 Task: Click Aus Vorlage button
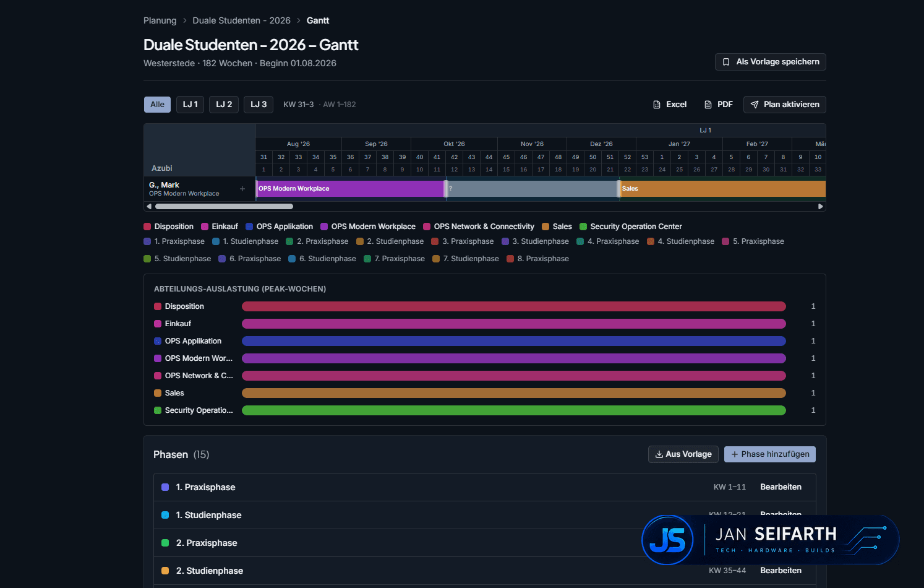pos(683,454)
